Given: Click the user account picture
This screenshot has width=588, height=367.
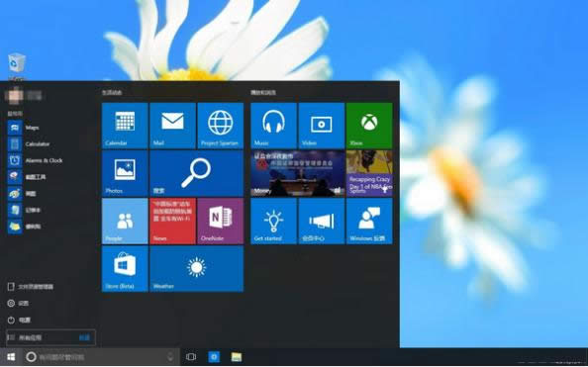Looking at the screenshot, I should coord(14,96).
